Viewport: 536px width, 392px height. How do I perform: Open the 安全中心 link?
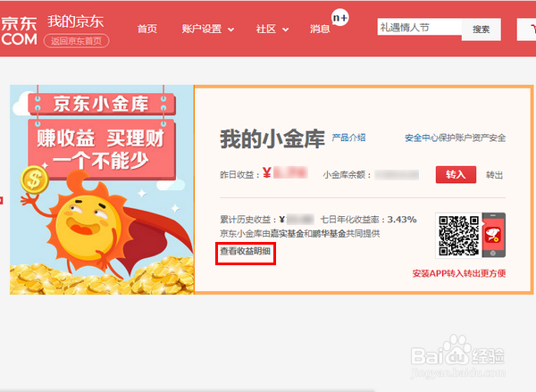pyautogui.click(x=422, y=138)
